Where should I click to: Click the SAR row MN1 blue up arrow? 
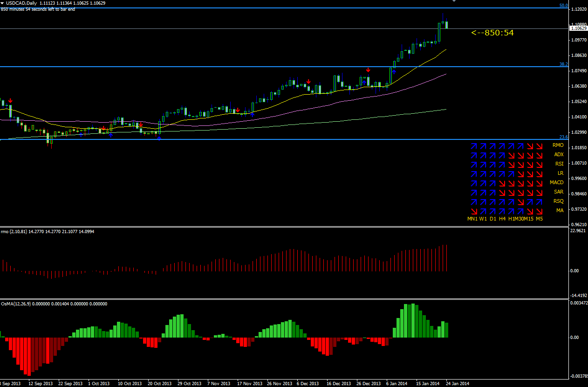point(474,193)
